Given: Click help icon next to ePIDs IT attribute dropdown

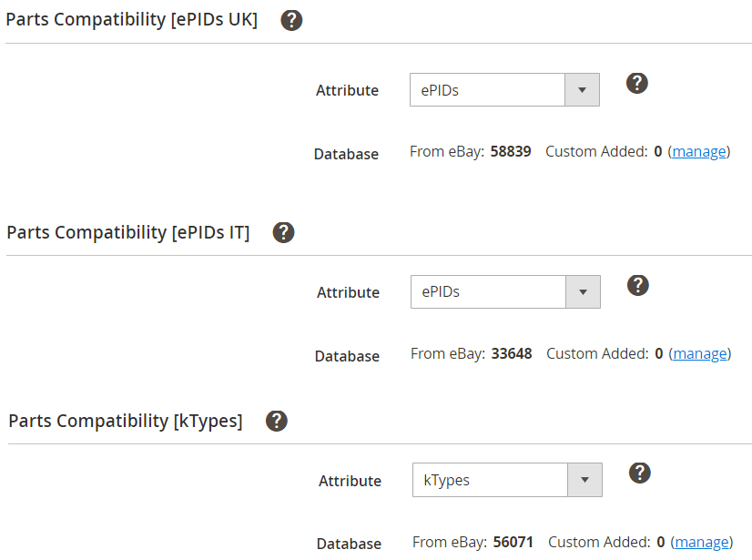Looking at the screenshot, I should coord(638,285).
